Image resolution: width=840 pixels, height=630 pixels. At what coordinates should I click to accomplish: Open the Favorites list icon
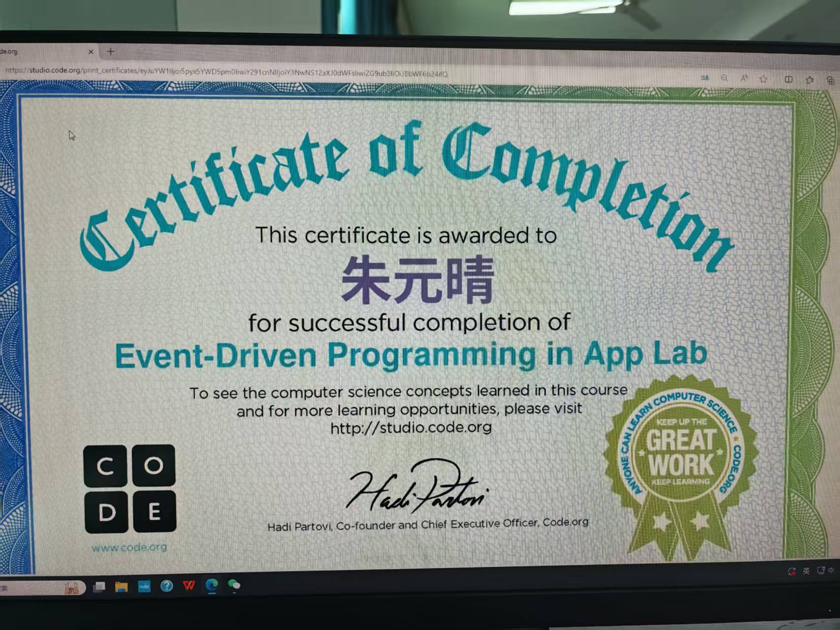click(x=809, y=80)
